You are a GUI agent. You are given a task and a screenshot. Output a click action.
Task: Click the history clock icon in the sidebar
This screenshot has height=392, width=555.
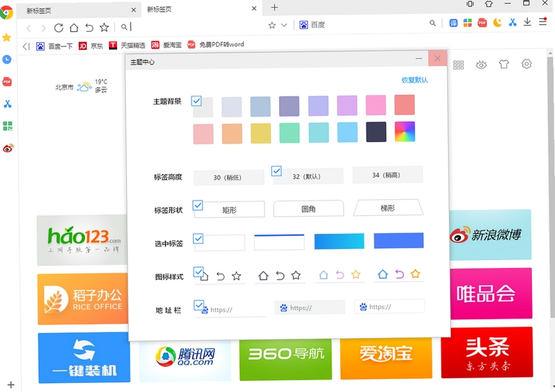click(7, 60)
